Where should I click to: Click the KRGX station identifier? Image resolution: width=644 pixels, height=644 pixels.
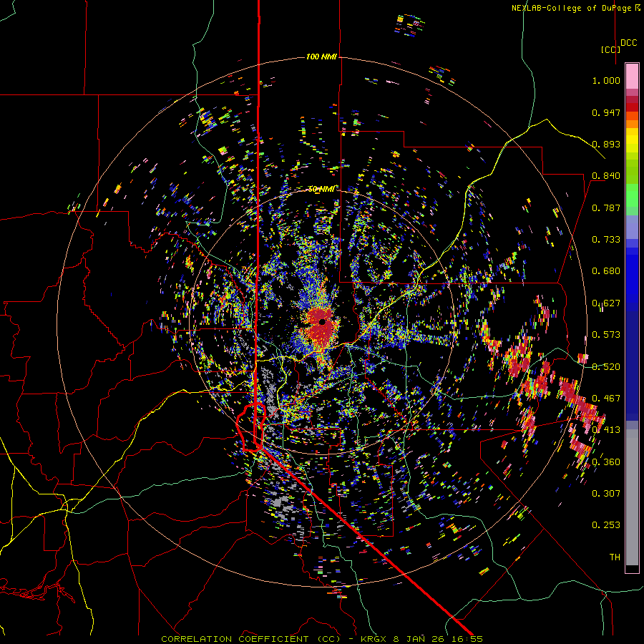(x=374, y=639)
